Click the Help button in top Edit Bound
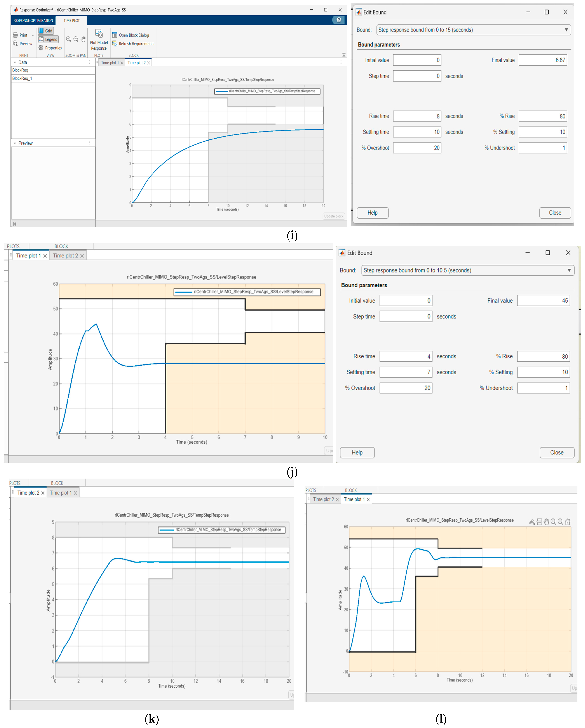The width and height of the screenshot is (585, 728). click(372, 213)
